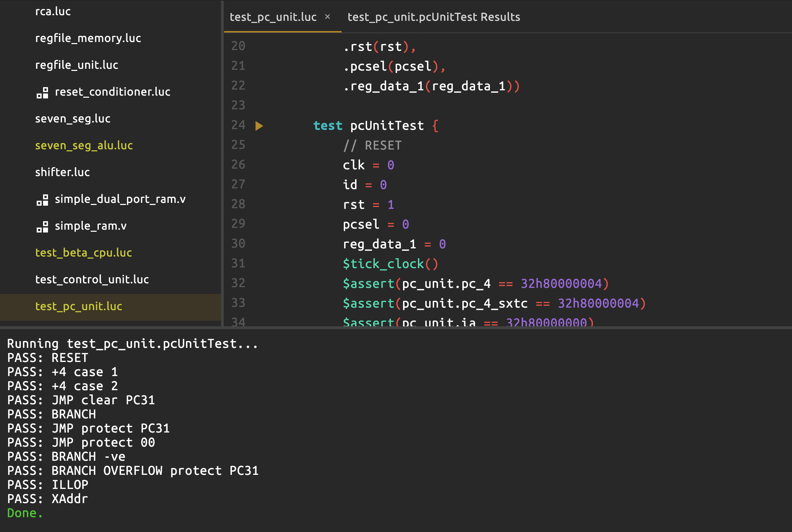Switch to test_pc_unit.pcUnitTest Results tab
This screenshot has width=792, height=532.
[433, 17]
